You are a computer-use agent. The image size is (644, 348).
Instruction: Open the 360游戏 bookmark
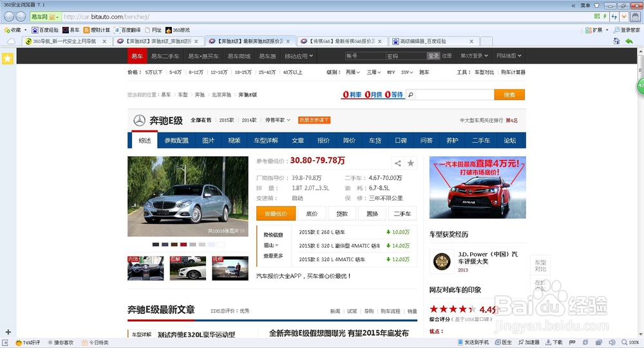(x=178, y=30)
